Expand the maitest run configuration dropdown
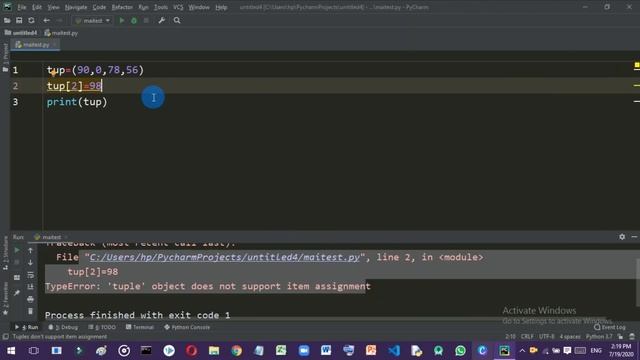640x360 pixels. 93,20
